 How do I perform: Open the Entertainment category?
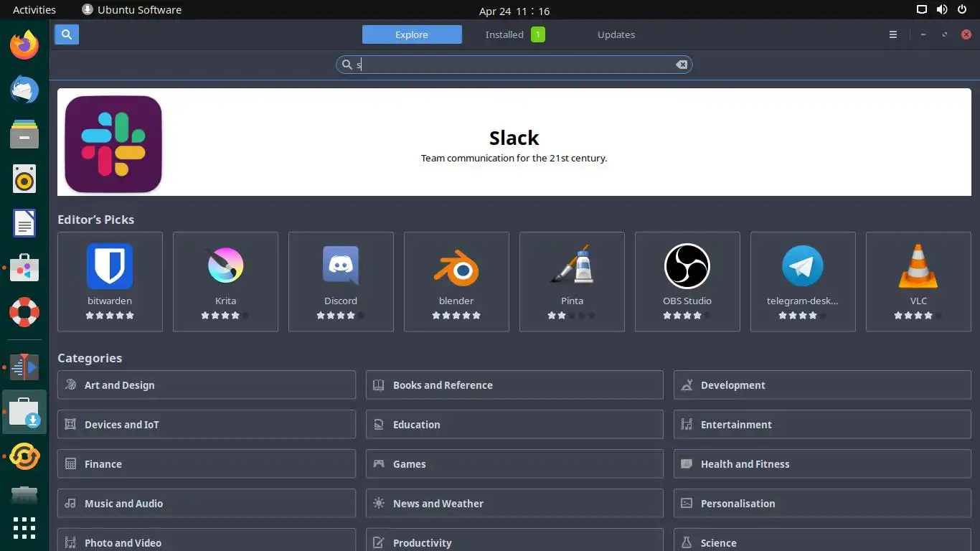coord(822,424)
